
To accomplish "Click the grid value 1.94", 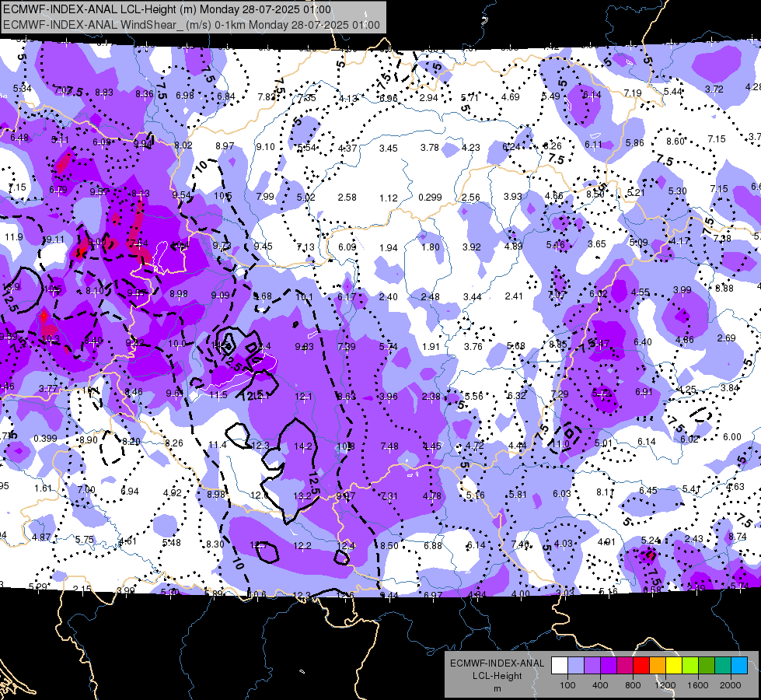I will tap(388, 248).
